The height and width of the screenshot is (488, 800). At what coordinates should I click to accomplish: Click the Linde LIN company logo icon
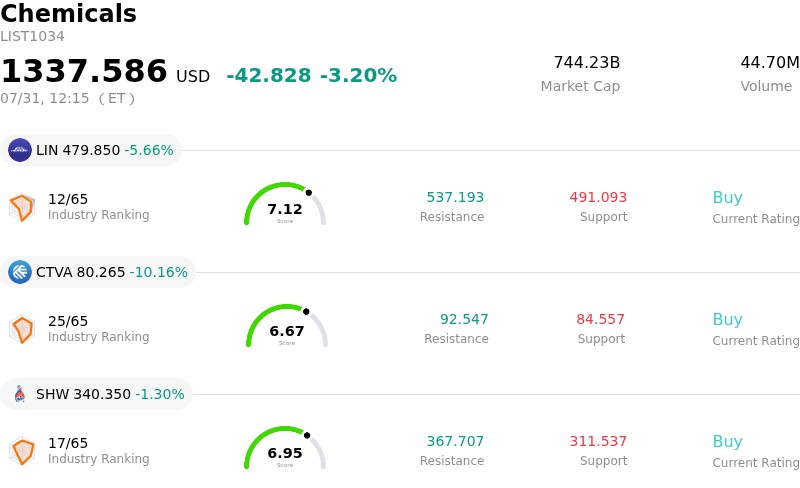pos(20,150)
